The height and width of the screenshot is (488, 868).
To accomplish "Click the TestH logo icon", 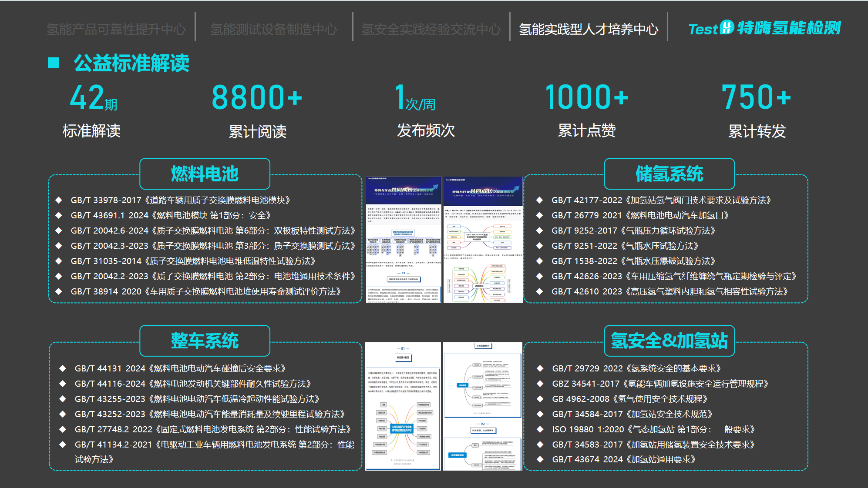I will (x=727, y=27).
